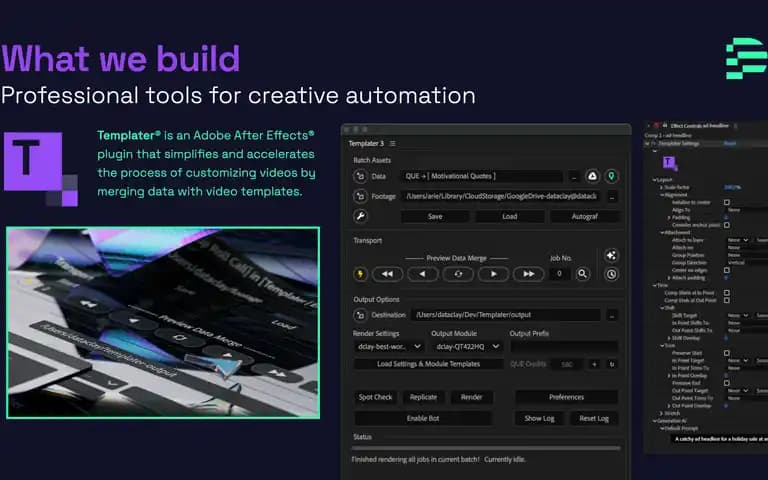768x480 pixels.
Task: Open Autograf from the Templater panel
Action: (584, 216)
